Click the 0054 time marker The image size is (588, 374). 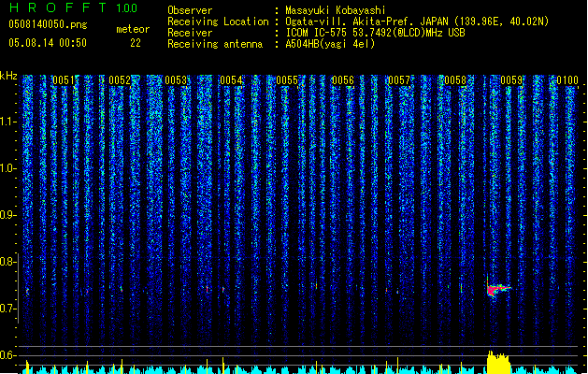pyautogui.click(x=232, y=79)
